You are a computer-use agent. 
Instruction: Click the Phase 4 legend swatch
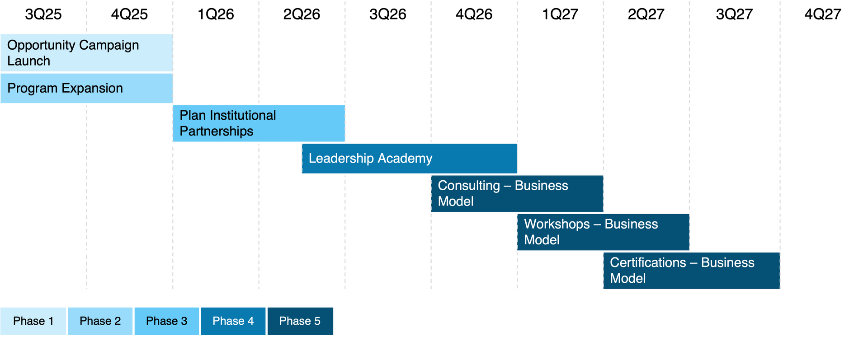pyautogui.click(x=233, y=321)
